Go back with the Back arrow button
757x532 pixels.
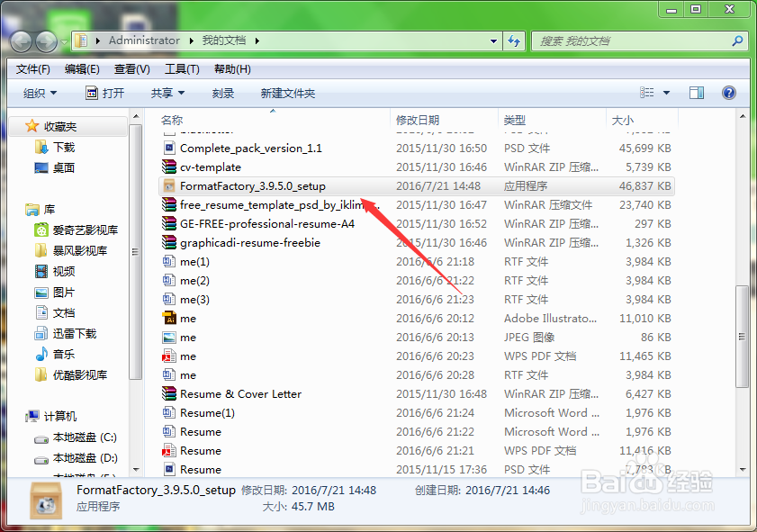(x=22, y=41)
